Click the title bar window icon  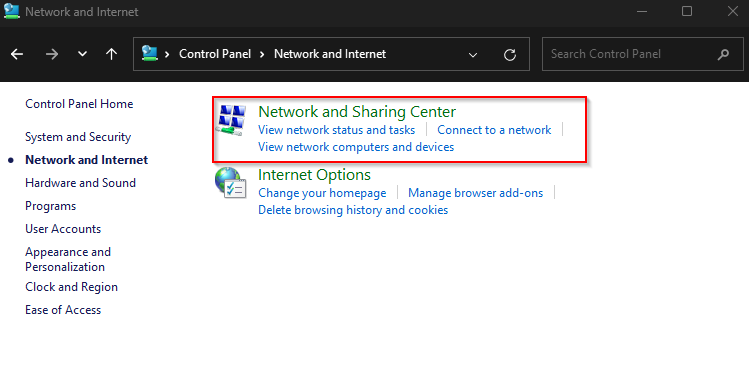[x=11, y=11]
